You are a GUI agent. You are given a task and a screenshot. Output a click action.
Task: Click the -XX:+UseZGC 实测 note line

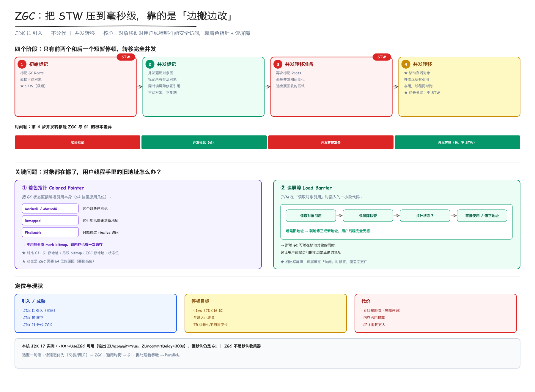tap(141, 346)
